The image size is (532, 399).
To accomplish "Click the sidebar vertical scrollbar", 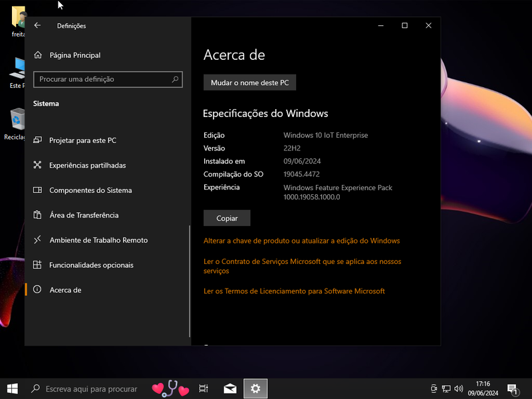I will click(190, 281).
